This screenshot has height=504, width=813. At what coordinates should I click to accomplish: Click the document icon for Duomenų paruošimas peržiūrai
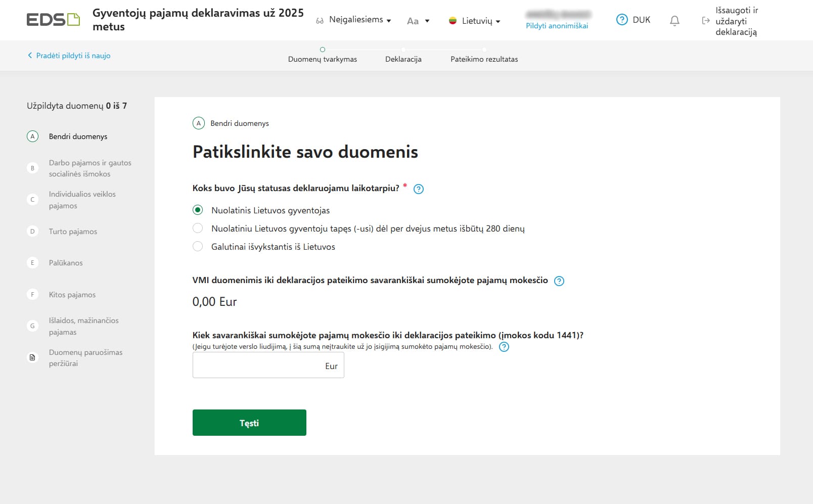pos(32,358)
